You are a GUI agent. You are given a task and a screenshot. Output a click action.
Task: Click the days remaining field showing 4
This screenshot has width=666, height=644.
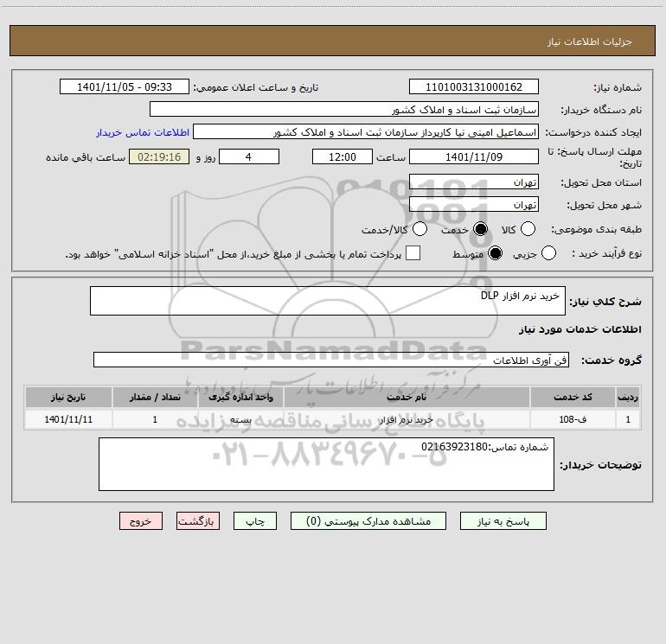point(249,156)
